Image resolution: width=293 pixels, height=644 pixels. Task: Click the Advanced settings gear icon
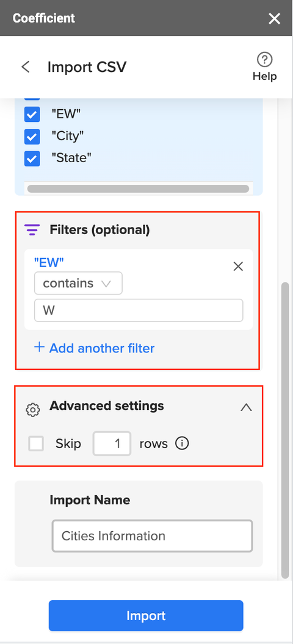[33, 409]
